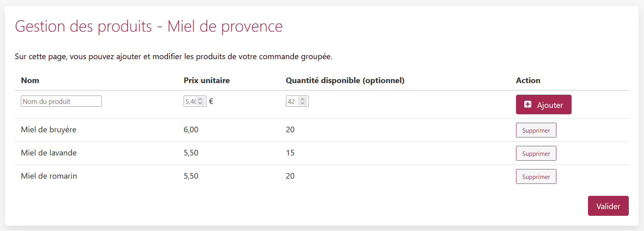The image size is (644, 231).
Task: Delete Miel de bruyère with Supprimer
Action: coord(536,130)
